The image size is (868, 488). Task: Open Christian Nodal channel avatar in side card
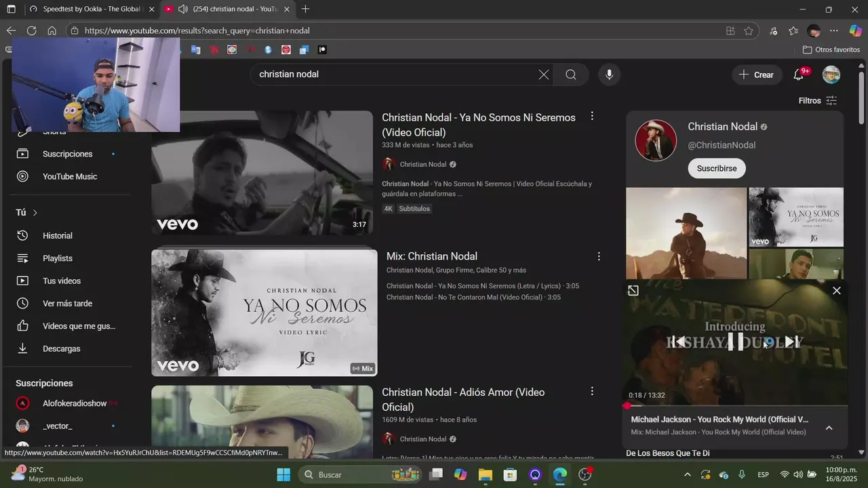pyautogui.click(x=656, y=140)
